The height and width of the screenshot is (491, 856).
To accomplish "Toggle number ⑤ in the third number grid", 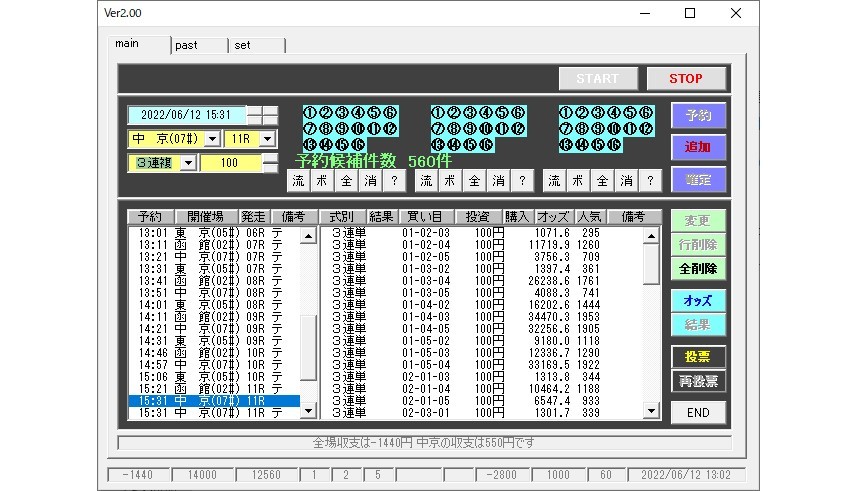I will pyautogui.click(x=629, y=113).
